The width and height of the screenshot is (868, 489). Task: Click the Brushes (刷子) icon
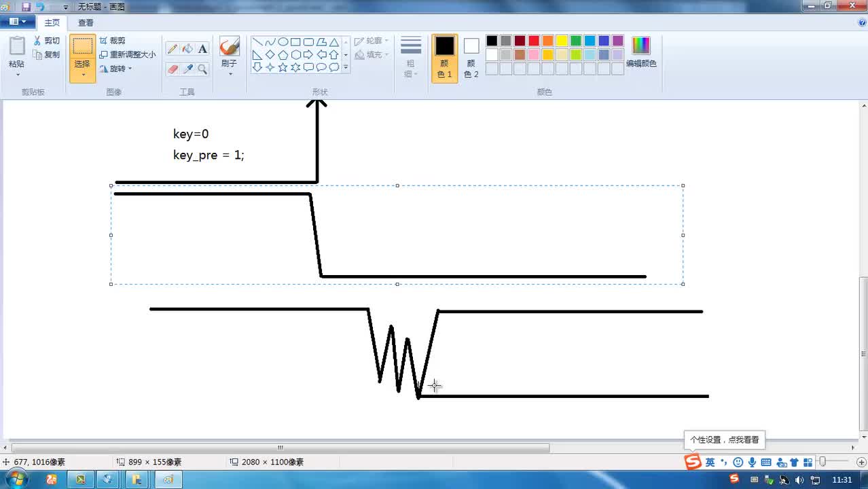pyautogui.click(x=230, y=48)
